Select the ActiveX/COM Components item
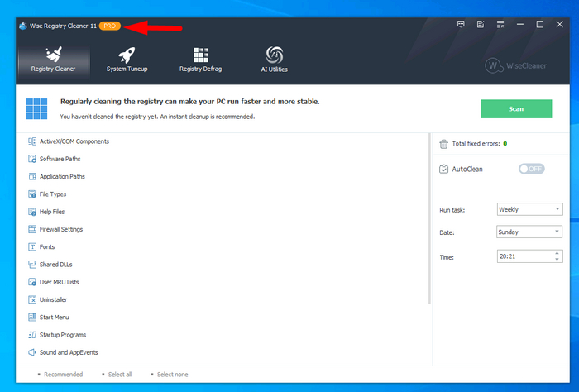Screen dimensions: 579x392 74,141
